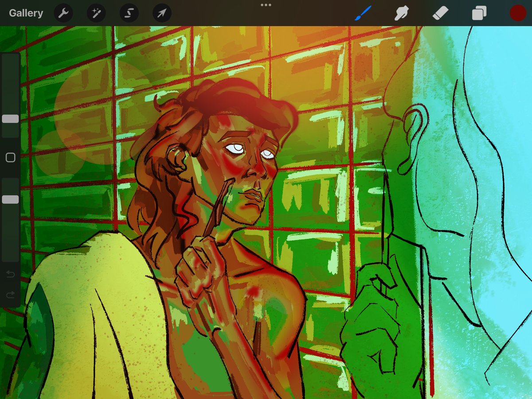Screen dimensions: 532x399
Task: Click the brush opacity slider handle
Action: (10, 199)
